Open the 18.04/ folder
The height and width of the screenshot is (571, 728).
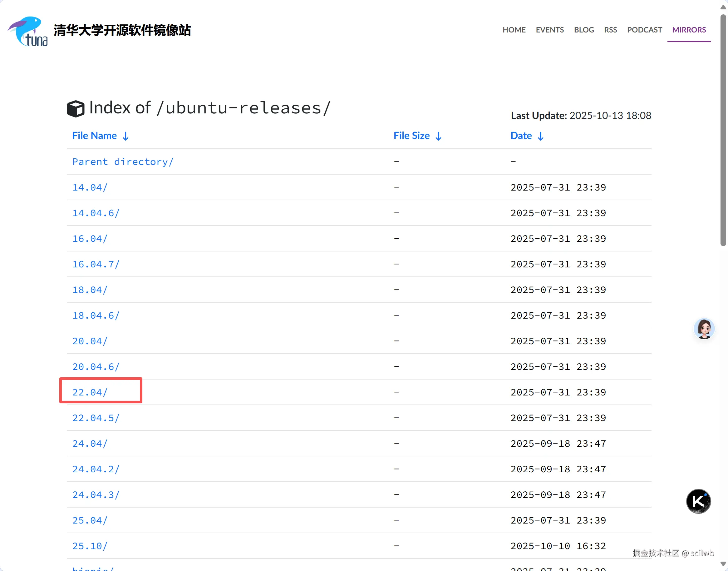pos(90,290)
